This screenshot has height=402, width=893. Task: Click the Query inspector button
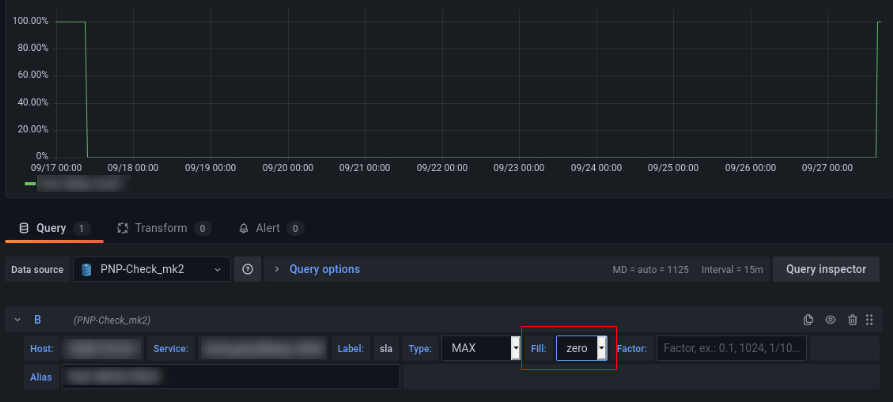pos(826,269)
